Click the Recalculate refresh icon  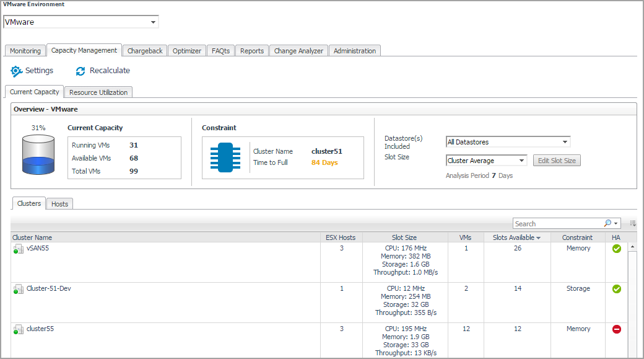click(80, 71)
